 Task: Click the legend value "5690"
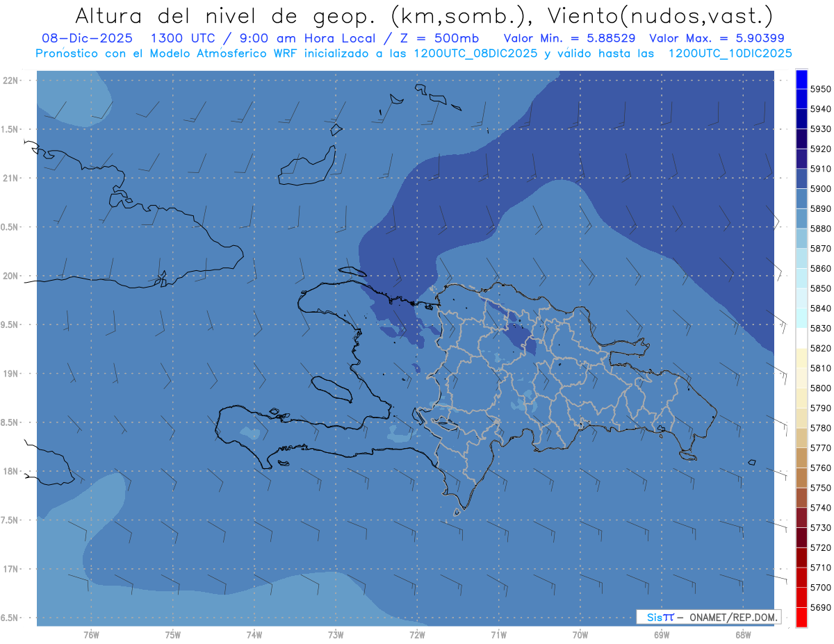tap(820, 607)
